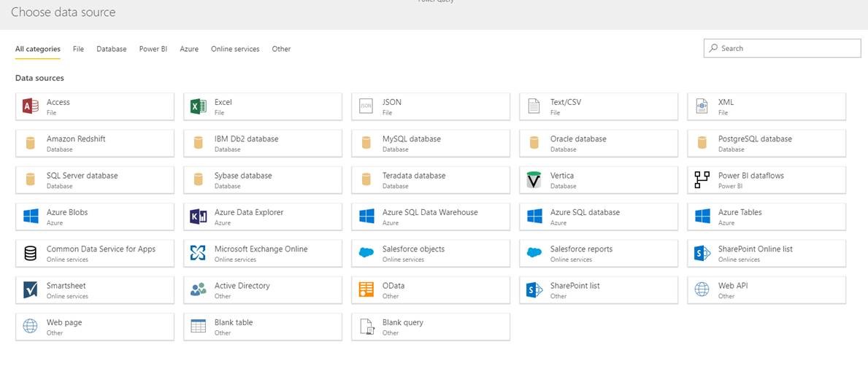Open the Other category tab
868x366 pixels.
coord(281,49)
